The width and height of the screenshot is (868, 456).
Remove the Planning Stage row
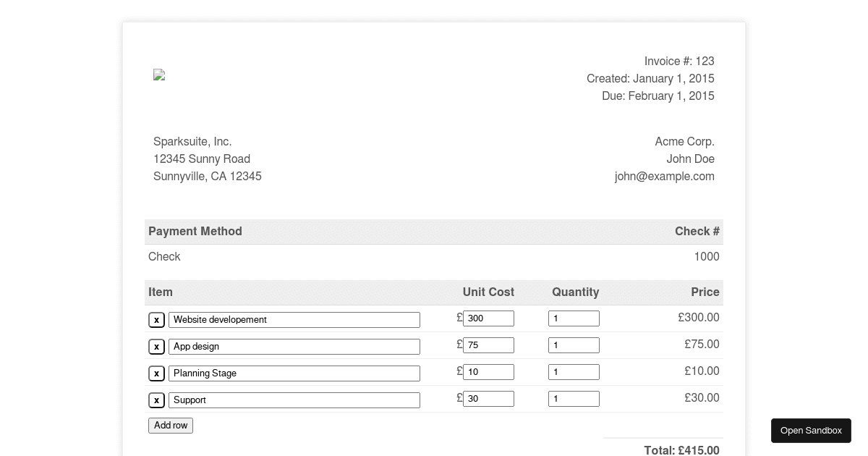click(x=156, y=373)
